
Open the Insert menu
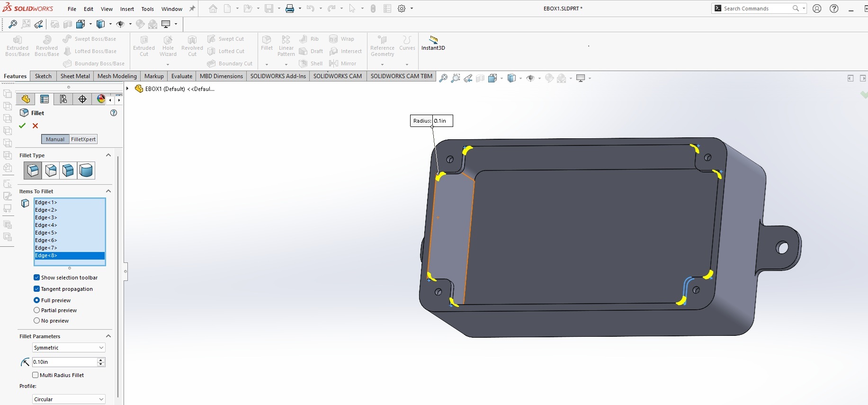pos(127,9)
